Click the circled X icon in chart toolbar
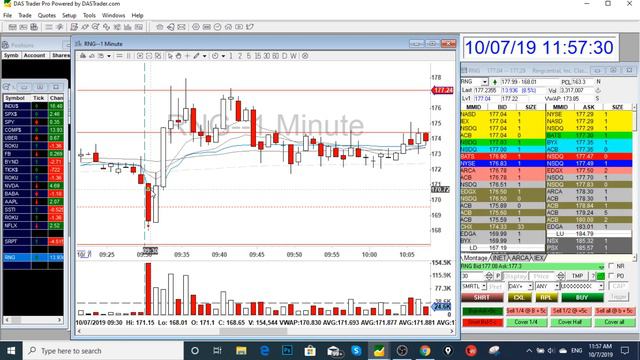This screenshot has height=360, width=640. pos(305,56)
